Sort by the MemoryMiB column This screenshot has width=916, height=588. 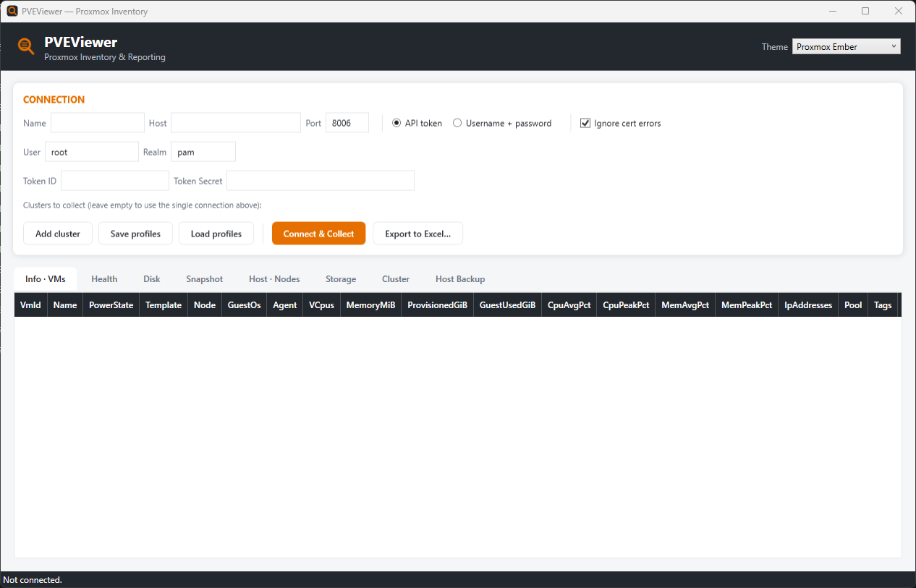click(371, 304)
